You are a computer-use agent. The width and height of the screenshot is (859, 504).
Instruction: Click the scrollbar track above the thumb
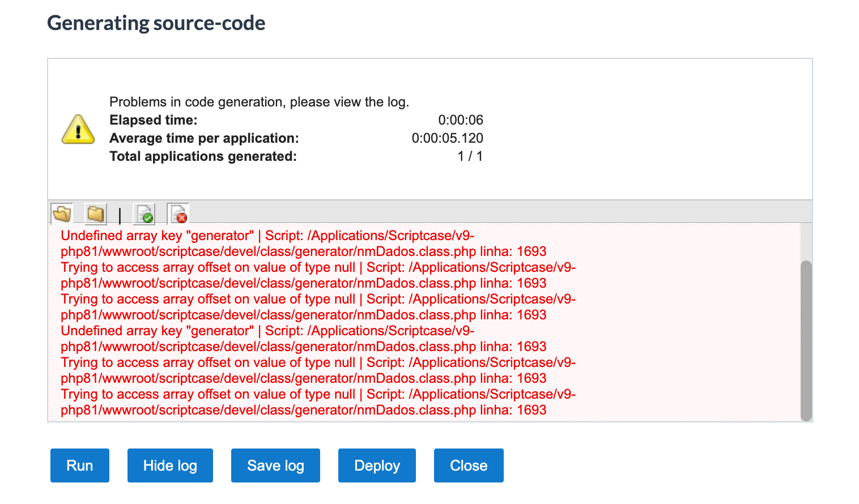[806, 242]
